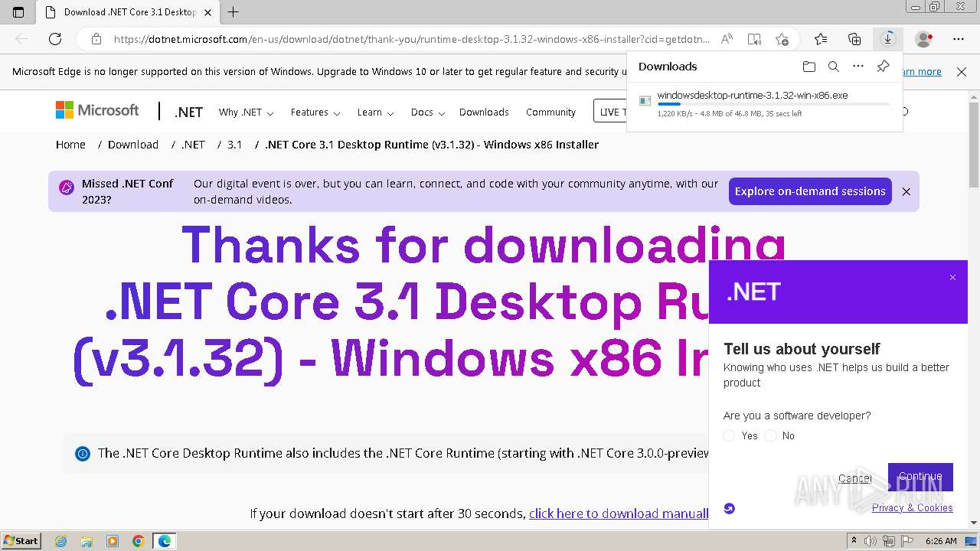Viewport: 980px width, 551px height.
Task: Click the download progress bar
Action: [773, 104]
